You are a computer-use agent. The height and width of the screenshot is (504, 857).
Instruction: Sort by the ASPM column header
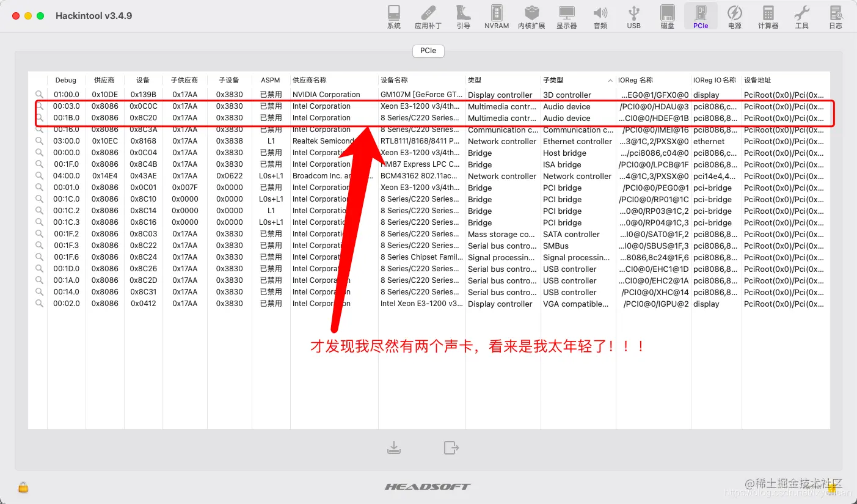pos(270,80)
